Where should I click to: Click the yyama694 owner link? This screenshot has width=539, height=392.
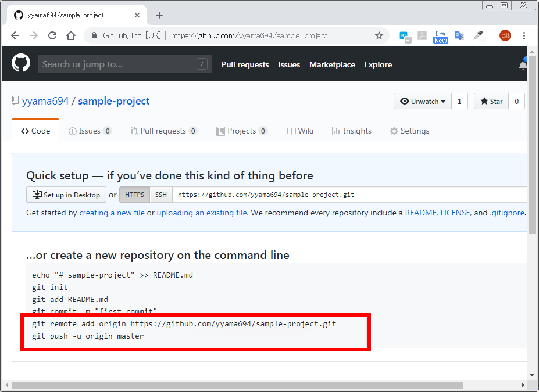[45, 101]
